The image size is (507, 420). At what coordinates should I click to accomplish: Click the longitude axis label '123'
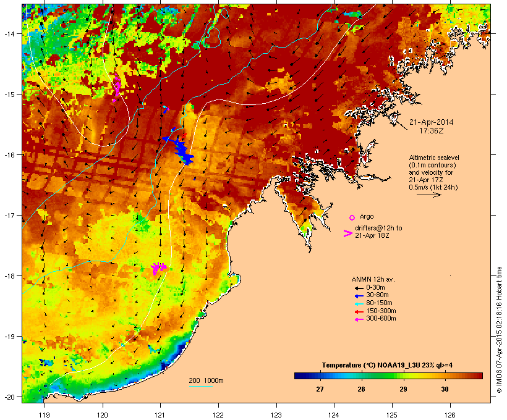point(276,415)
